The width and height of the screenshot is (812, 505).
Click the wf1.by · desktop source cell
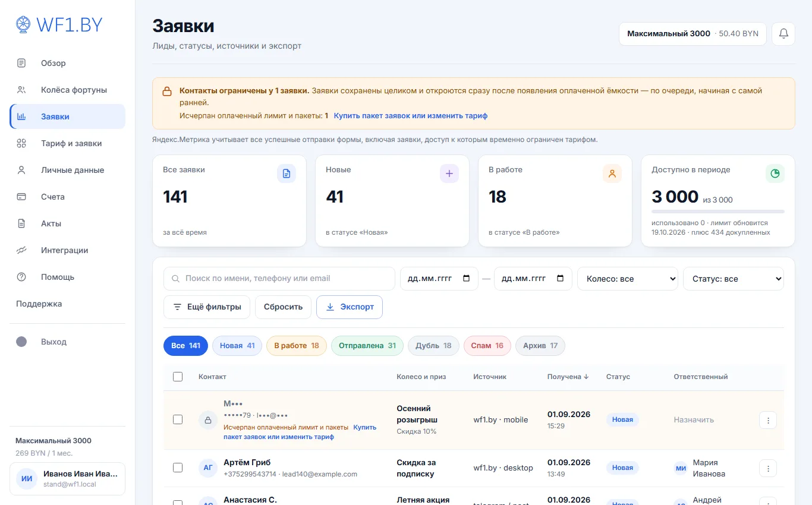(x=503, y=468)
